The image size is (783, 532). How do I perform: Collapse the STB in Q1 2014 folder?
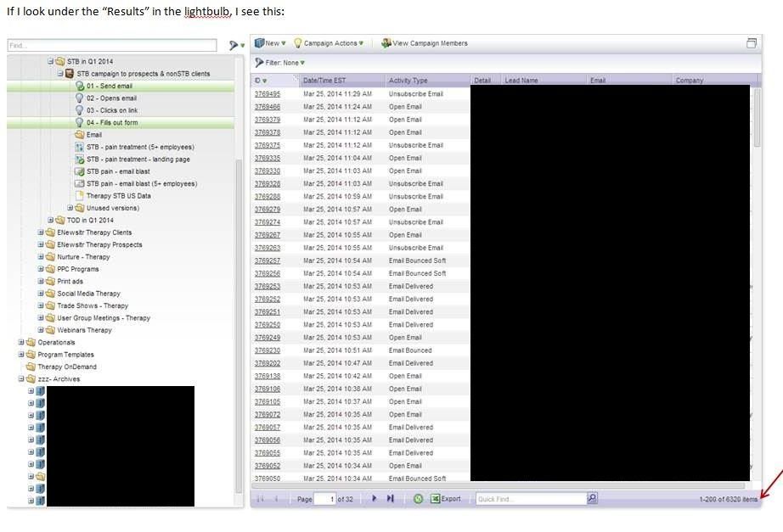pos(50,62)
